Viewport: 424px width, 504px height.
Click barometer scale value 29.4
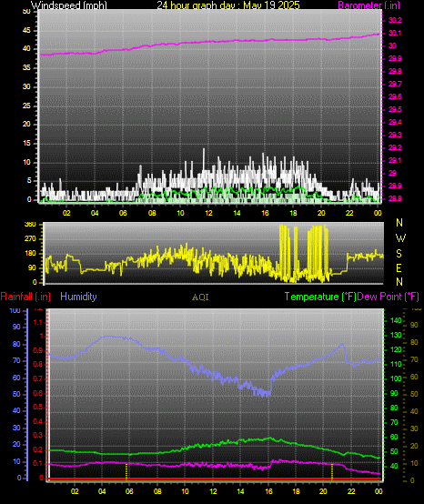point(395,122)
